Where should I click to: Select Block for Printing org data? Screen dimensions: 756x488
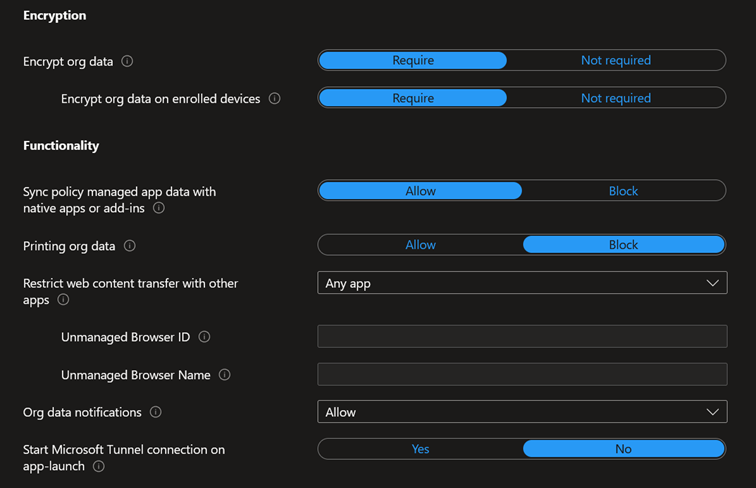pos(623,245)
